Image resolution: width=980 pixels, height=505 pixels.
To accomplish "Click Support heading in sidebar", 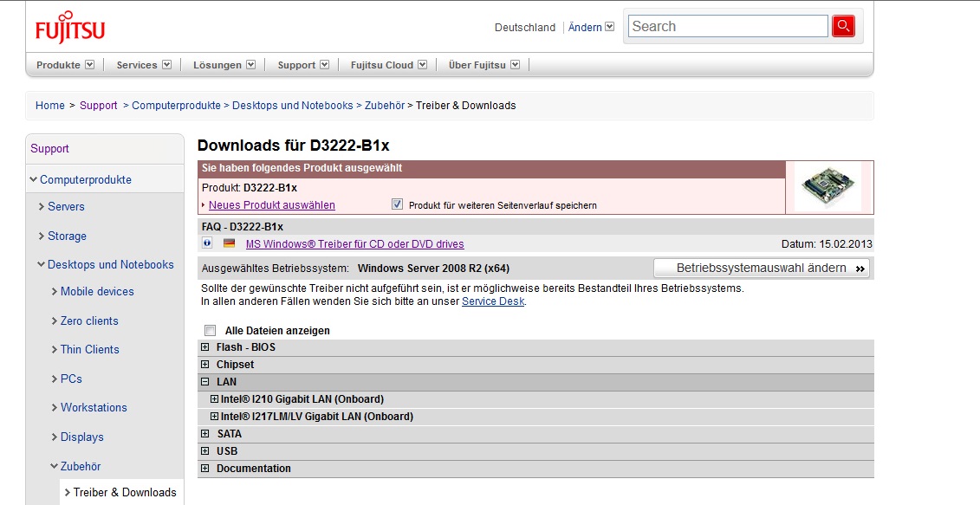I will point(50,149).
